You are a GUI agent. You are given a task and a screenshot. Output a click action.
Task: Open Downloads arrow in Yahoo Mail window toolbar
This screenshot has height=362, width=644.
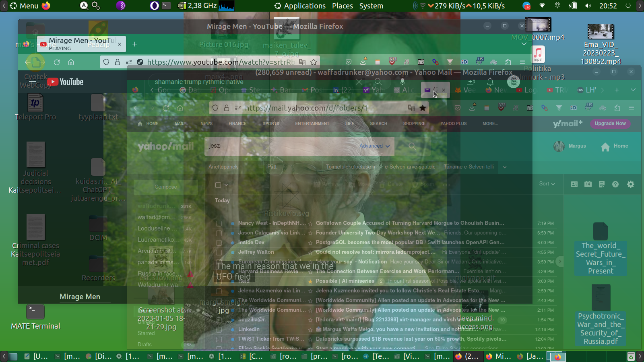pos(472,108)
